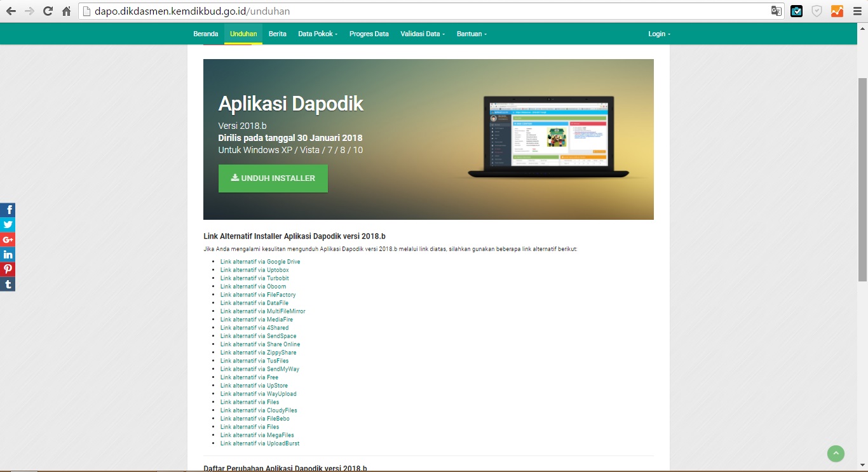The height and width of the screenshot is (472, 868).
Task: Click the green scroll-to-top arrow button
Action: tap(835, 454)
